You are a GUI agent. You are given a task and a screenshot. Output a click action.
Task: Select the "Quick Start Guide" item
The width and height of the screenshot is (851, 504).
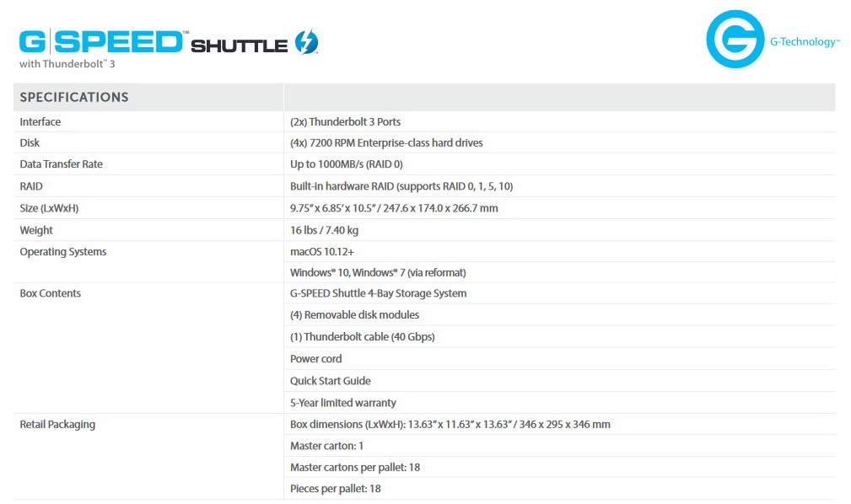coord(331,381)
